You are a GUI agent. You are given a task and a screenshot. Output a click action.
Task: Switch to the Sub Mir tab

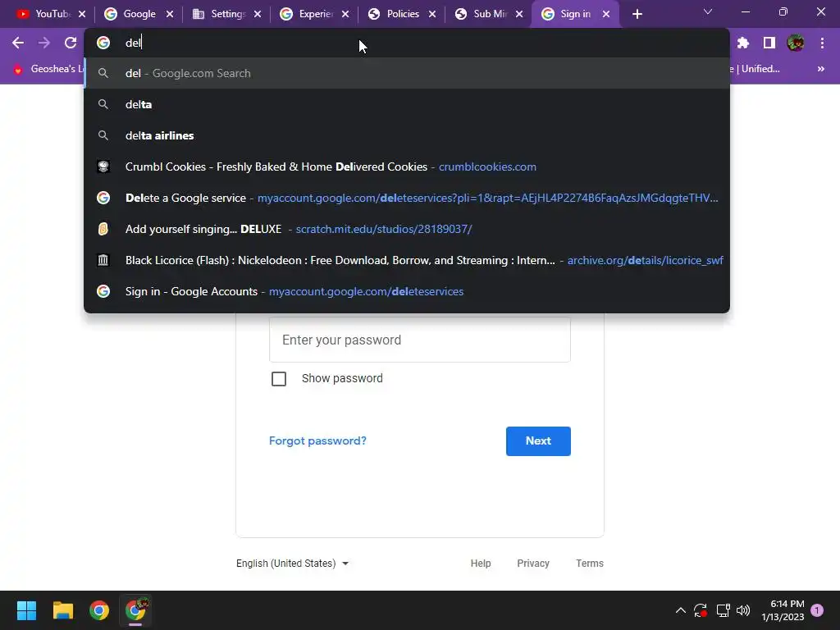(x=481, y=14)
